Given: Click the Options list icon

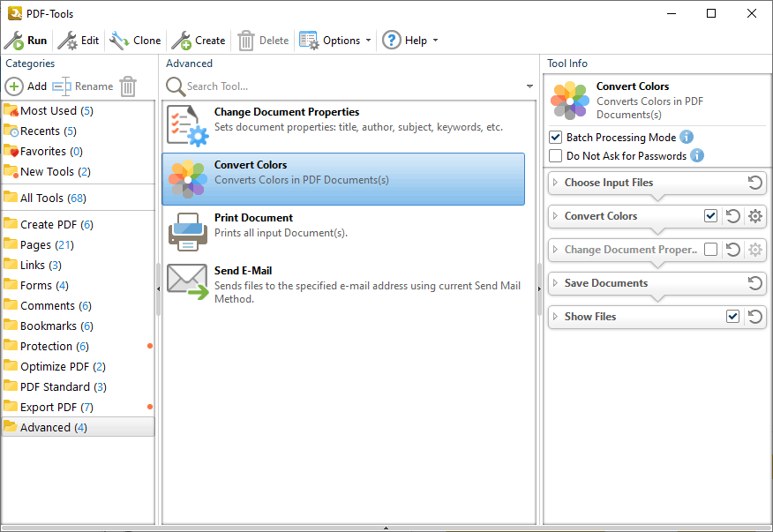Looking at the screenshot, I should click(x=309, y=41).
